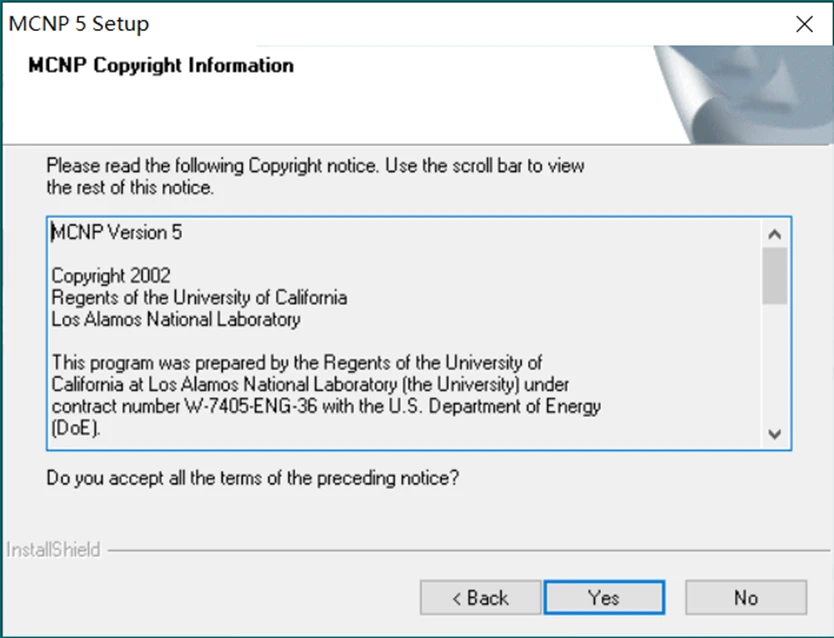Click the "MCNP Version 5" line in the notice

(x=117, y=233)
